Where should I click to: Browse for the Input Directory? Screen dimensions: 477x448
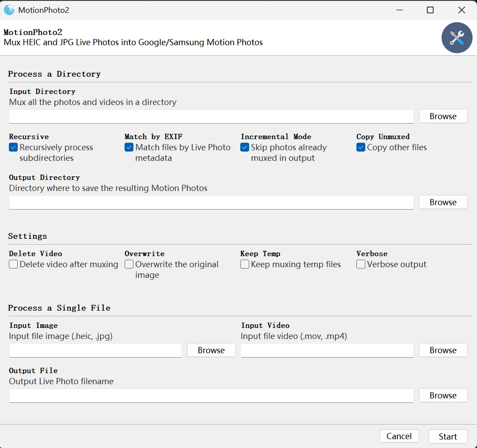pos(443,116)
